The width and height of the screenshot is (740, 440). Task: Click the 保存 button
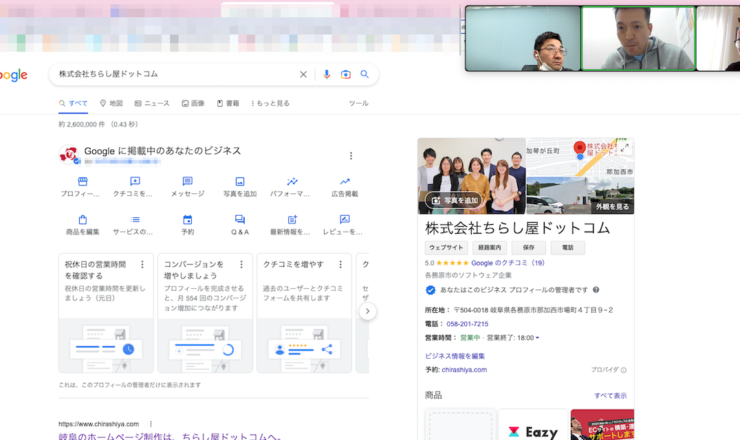(x=529, y=247)
